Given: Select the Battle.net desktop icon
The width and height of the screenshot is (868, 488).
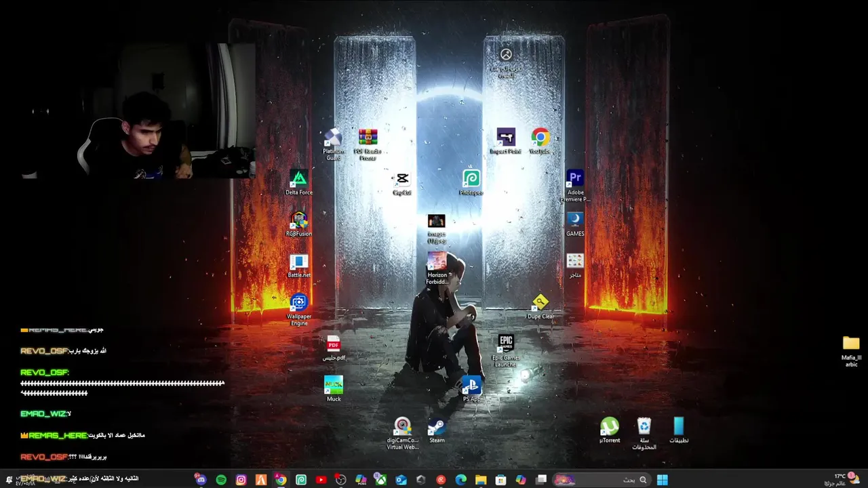Looking at the screenshot, I should click(299, 266).
